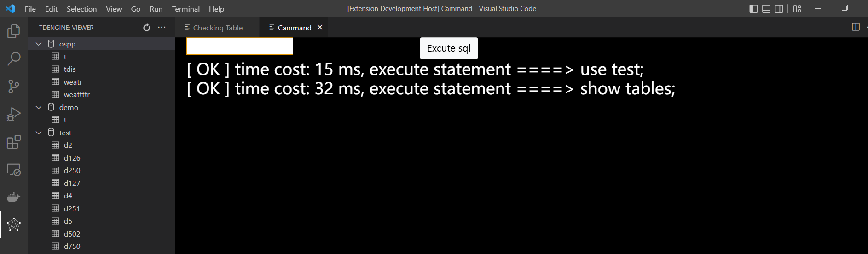The image size is (868, 254).
Task: Select the d502 table
Action: coord(101,234)
